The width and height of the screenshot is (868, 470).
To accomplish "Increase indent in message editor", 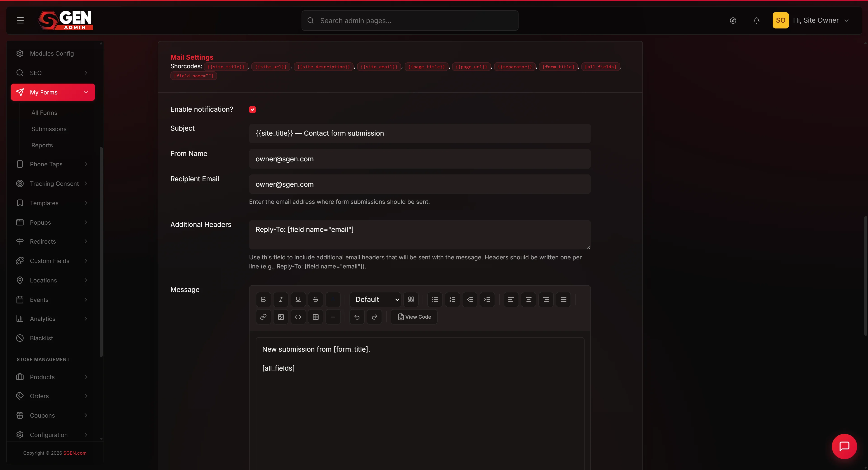I will click(x=487, y=300).
